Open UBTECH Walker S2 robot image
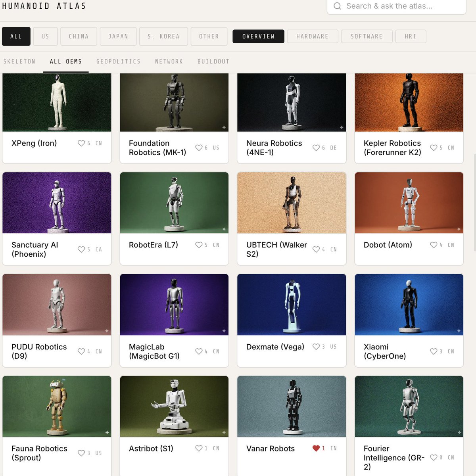The height and width of the screenshot is (476, 476). (x=292, y=203)
